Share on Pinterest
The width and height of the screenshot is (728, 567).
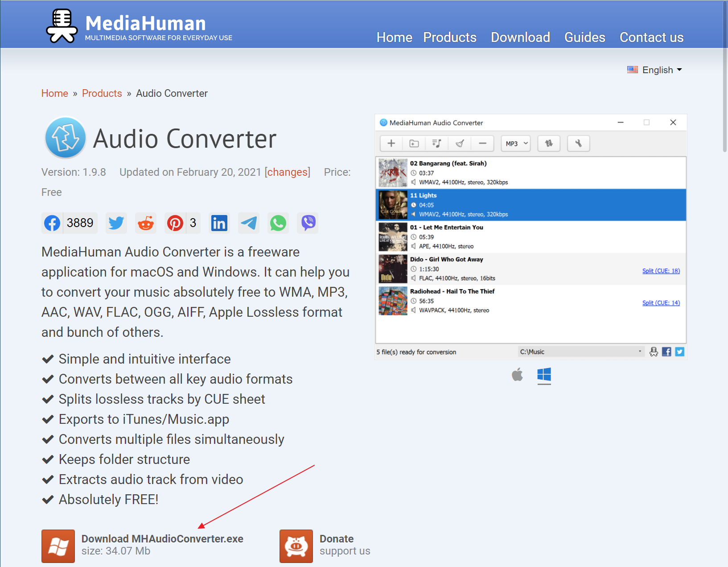pyautogui.click(x=175, y=223)
